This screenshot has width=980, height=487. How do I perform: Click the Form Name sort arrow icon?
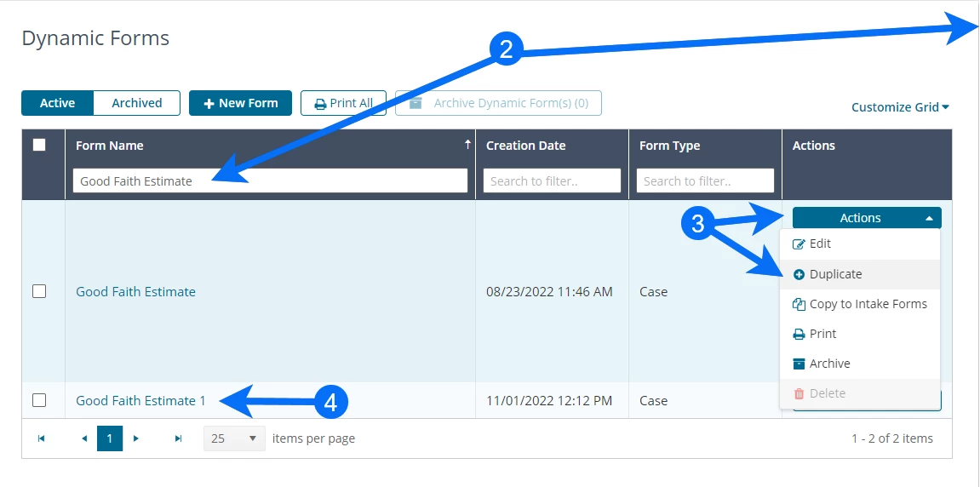coord(467,145)
